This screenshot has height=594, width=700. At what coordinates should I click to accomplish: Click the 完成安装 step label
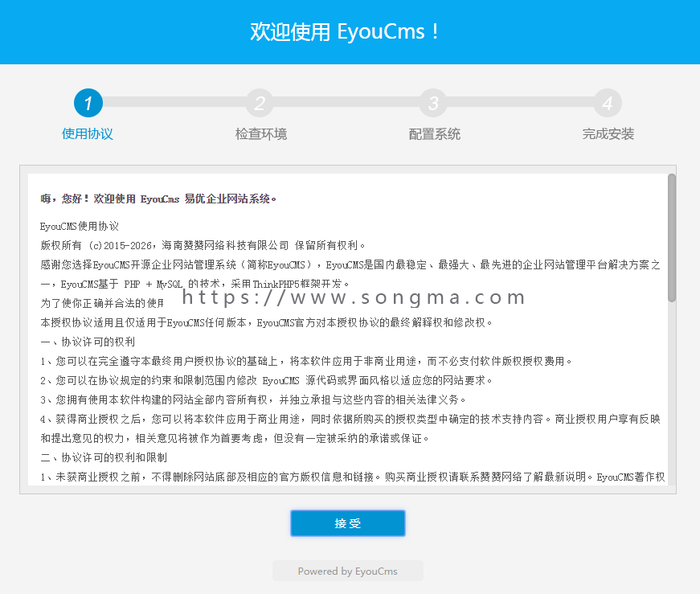coord(608,134)
